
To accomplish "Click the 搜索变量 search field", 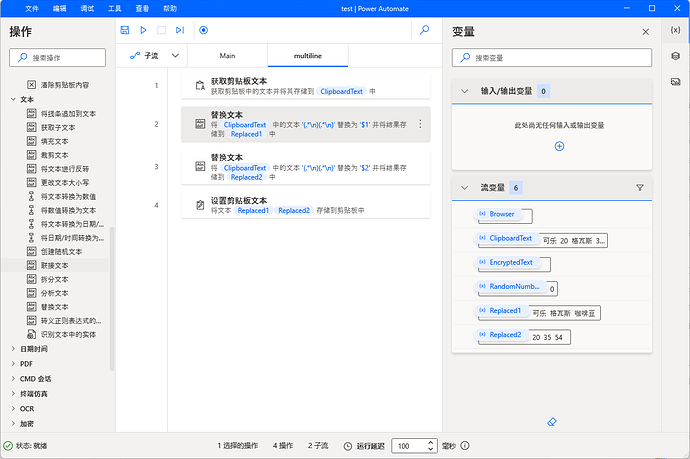I will [552, 58].
